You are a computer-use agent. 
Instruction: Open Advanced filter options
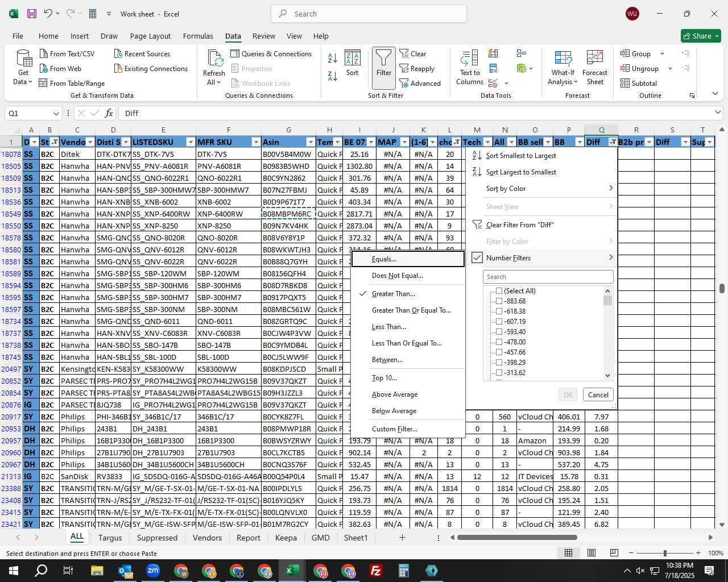(420, 83)
